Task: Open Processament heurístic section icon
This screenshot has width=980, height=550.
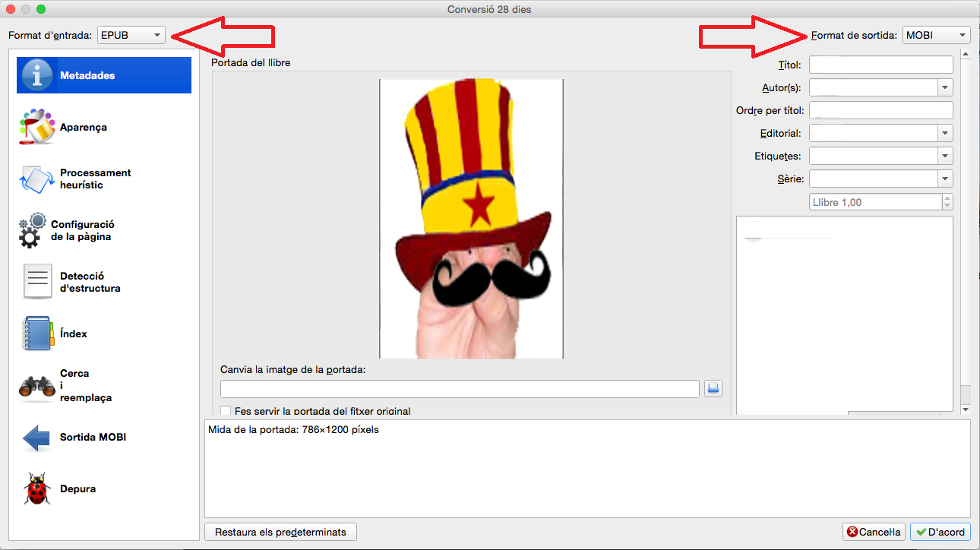Action: click(x=36, y=179)
